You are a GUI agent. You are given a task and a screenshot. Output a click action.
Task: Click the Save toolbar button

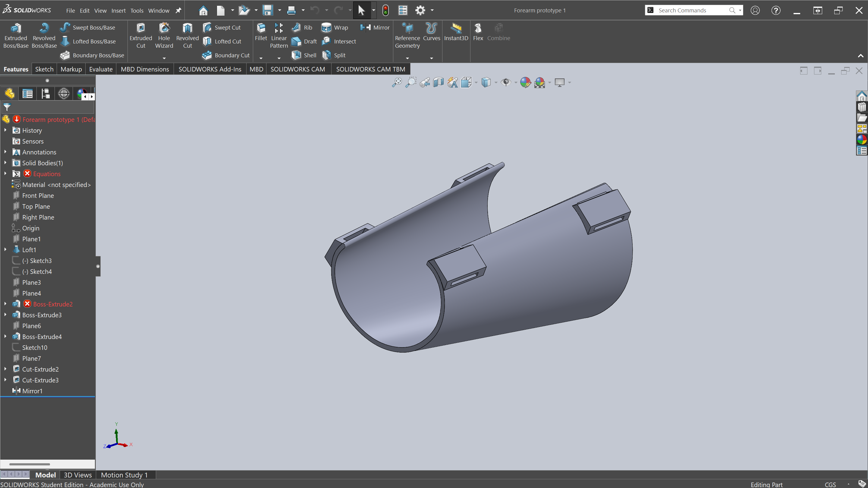[x=268, y=10]
